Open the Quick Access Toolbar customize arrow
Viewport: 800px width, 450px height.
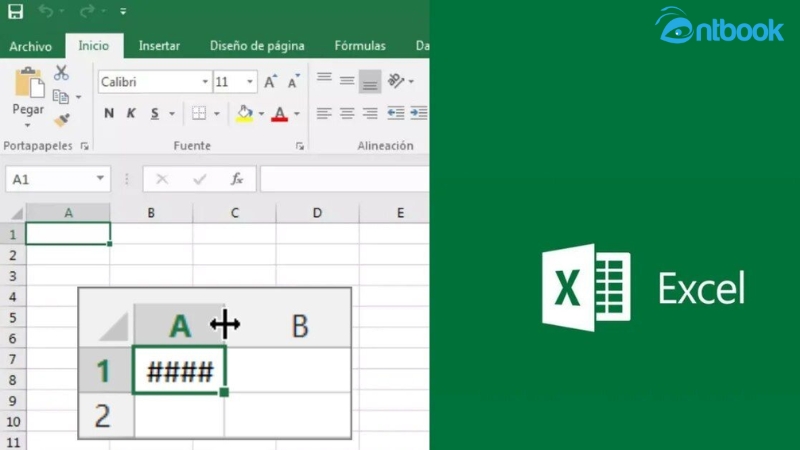click(123, 11)
